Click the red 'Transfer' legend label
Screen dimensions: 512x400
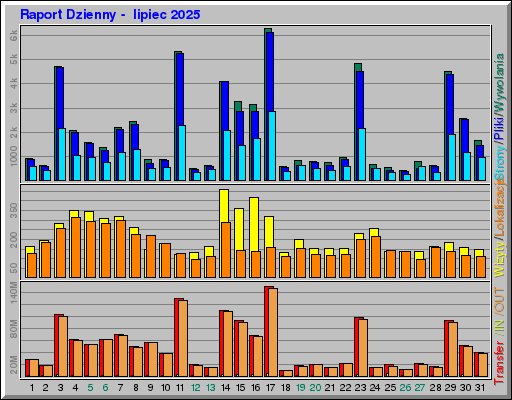click(x=499, y=362)
